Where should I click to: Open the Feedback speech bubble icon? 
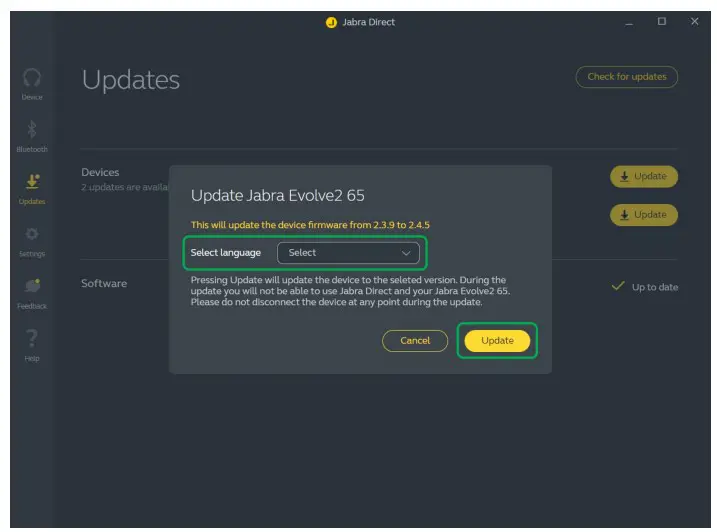pos(32,286)
